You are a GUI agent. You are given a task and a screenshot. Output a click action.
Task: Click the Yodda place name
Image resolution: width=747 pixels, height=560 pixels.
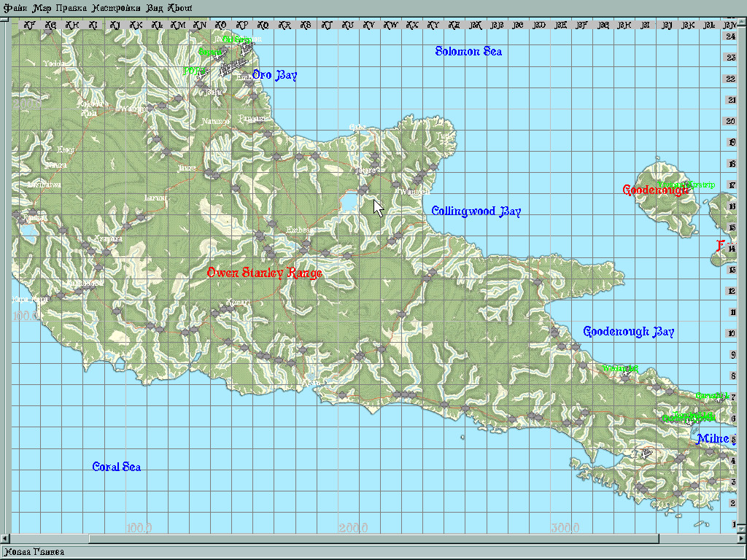coord(54,63)
